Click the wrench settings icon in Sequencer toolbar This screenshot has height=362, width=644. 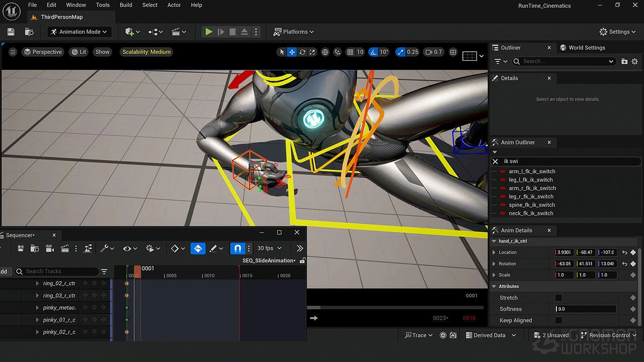point(104,248)
